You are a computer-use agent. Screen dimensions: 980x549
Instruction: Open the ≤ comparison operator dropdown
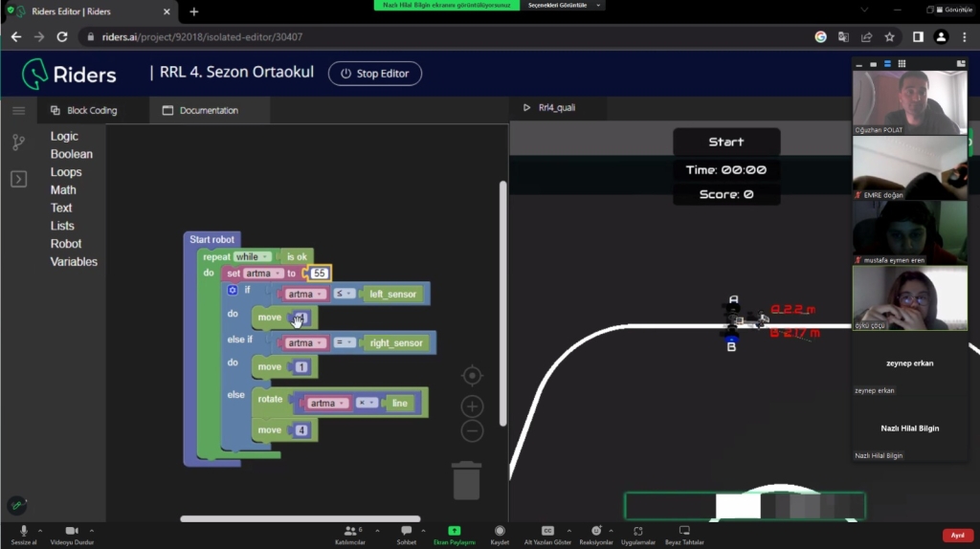click(346, 294)
